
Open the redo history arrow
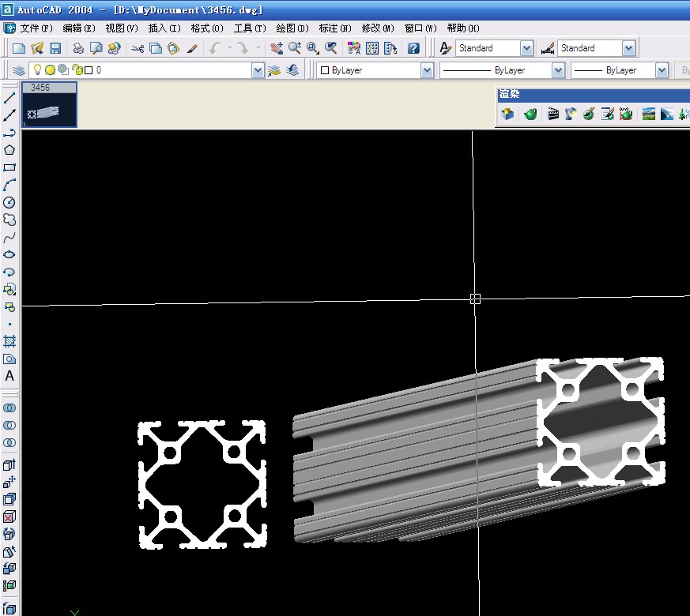(x=258, y=48)
